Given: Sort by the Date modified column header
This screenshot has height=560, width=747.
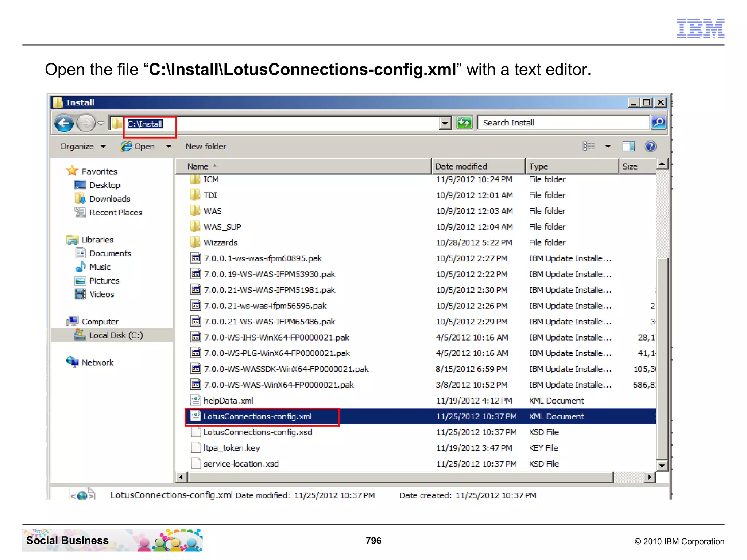Looking at the screenshot, I should (x=478, y=166).
